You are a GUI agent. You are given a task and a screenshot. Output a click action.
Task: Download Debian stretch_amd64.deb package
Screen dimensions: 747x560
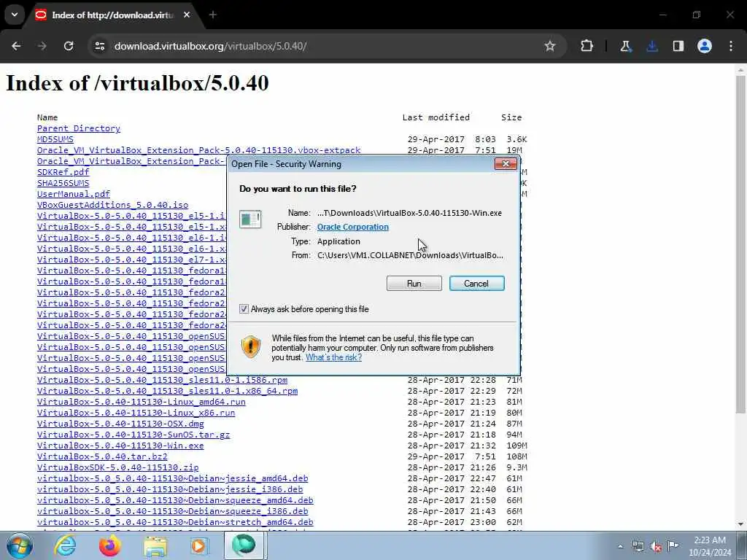(175, 522)
